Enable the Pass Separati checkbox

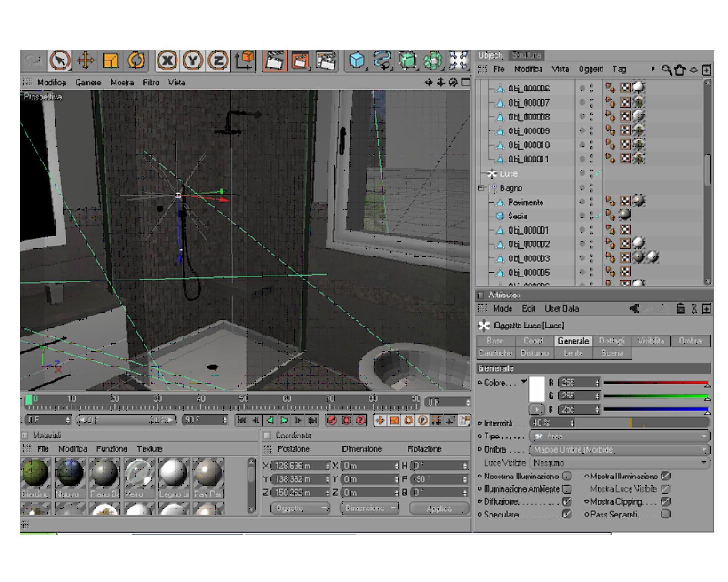click(x=666, y=515)
